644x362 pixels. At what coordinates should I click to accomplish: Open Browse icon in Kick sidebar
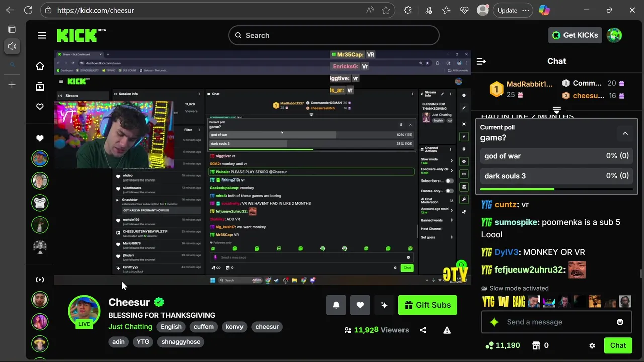[x=40, y=86]
